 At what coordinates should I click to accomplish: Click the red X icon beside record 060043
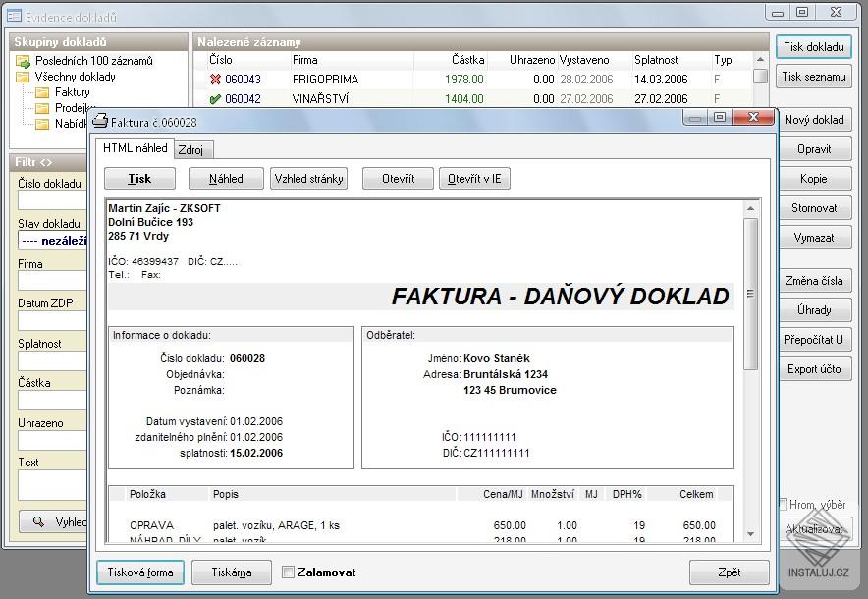(x=215, y=80)
